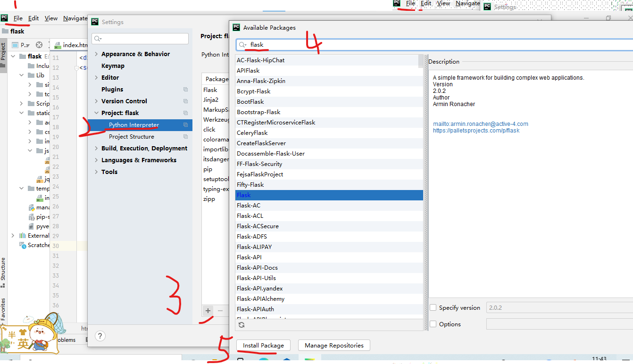633x364 pixels.
Task: Select Keymap in Settings tree
Action: coord(113,66)
